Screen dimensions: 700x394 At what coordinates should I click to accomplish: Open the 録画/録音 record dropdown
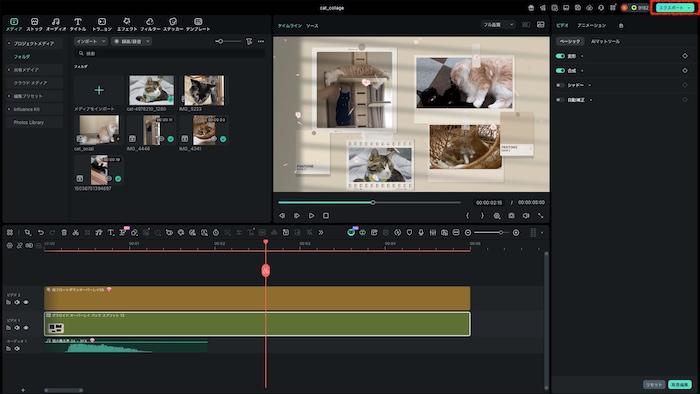click(131, 41)
